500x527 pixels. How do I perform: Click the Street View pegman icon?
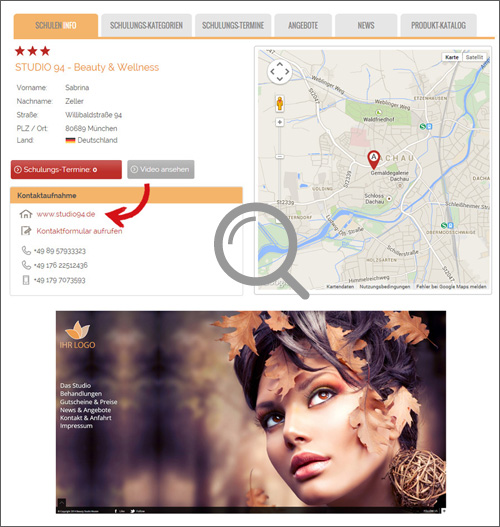pyautogui.click(x=280, y=103)
